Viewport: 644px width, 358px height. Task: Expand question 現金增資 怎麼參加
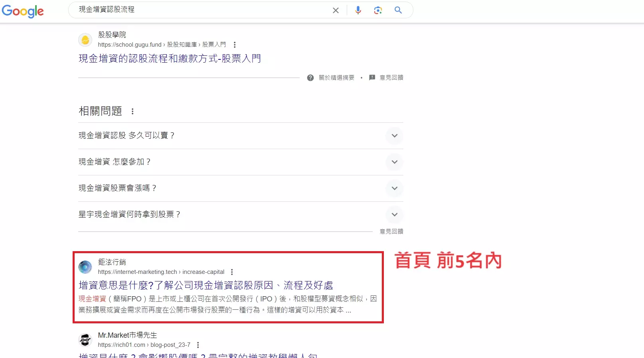tap(241, 162)
